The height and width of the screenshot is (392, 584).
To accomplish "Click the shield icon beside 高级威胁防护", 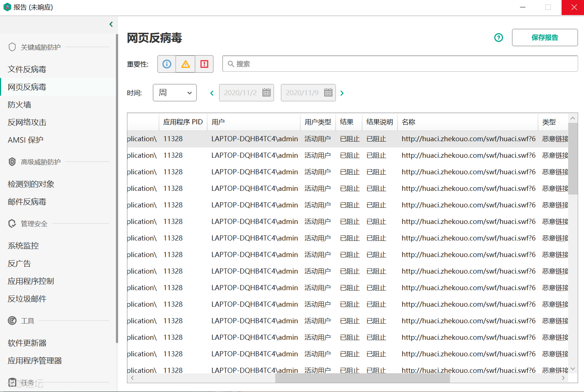I will (x=12, y=162).
